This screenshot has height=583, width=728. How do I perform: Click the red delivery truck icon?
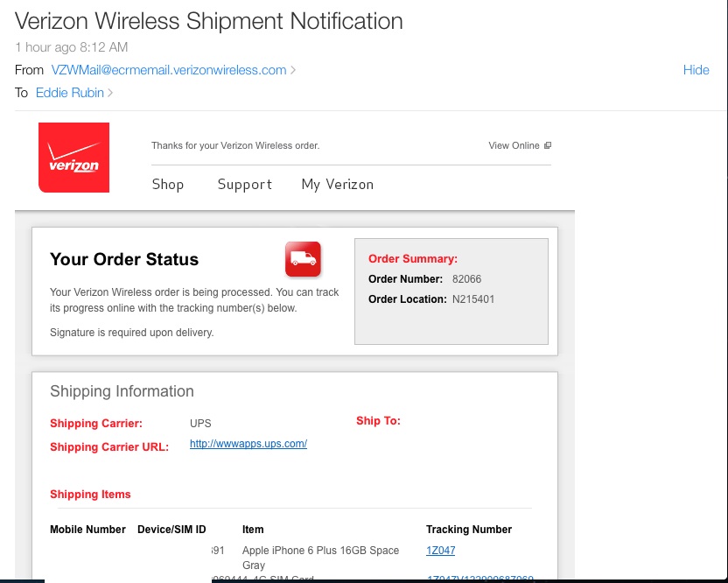coord(303,259)
